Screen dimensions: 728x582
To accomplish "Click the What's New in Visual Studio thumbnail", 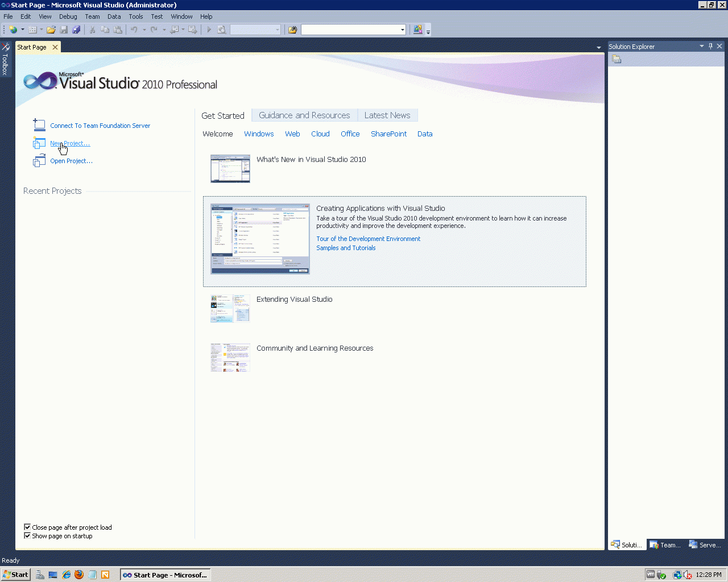I will click(230, 168).
